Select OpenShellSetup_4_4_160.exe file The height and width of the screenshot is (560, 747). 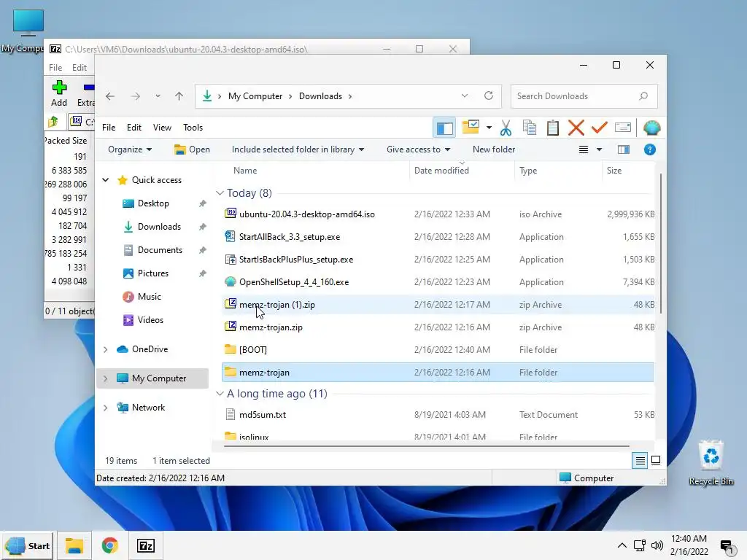click(438, 282)
